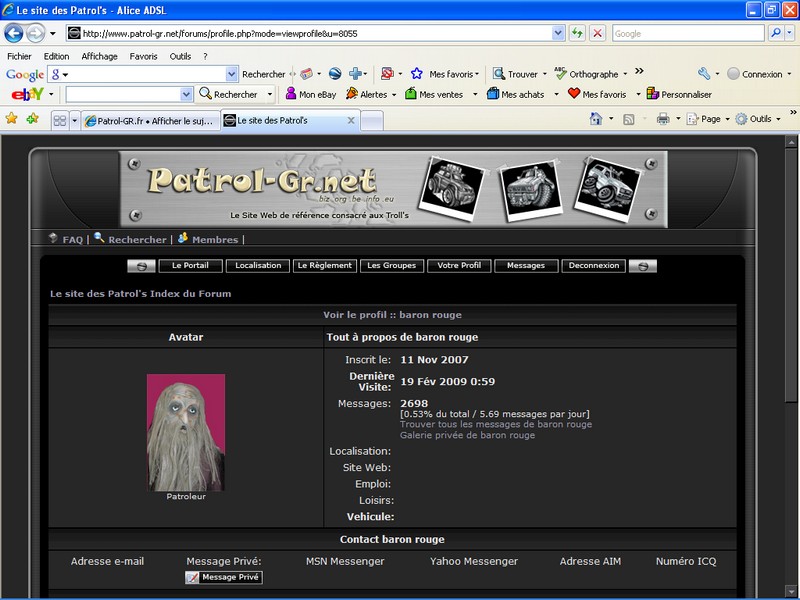This screenshot has width=800, height=600.
Task: Send a Message Privé to baron rouge
Action: pos(224,577)
